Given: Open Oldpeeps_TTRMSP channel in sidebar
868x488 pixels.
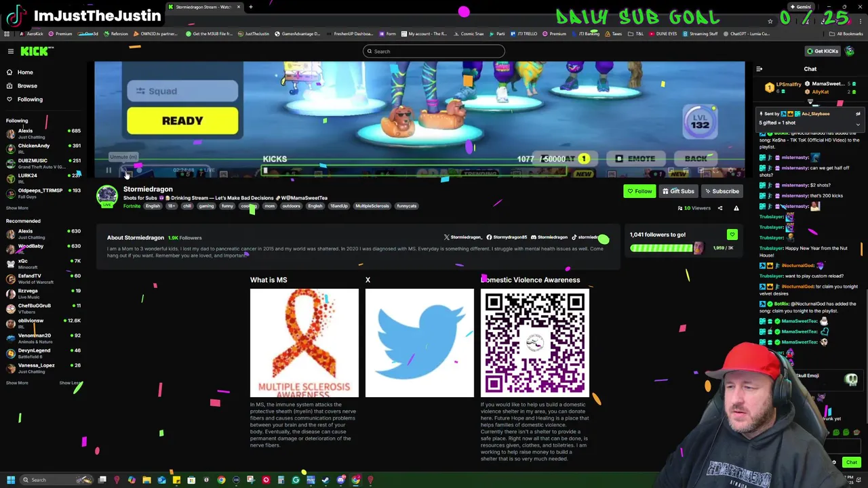Looking at the screenshot, I should (42, 193).
